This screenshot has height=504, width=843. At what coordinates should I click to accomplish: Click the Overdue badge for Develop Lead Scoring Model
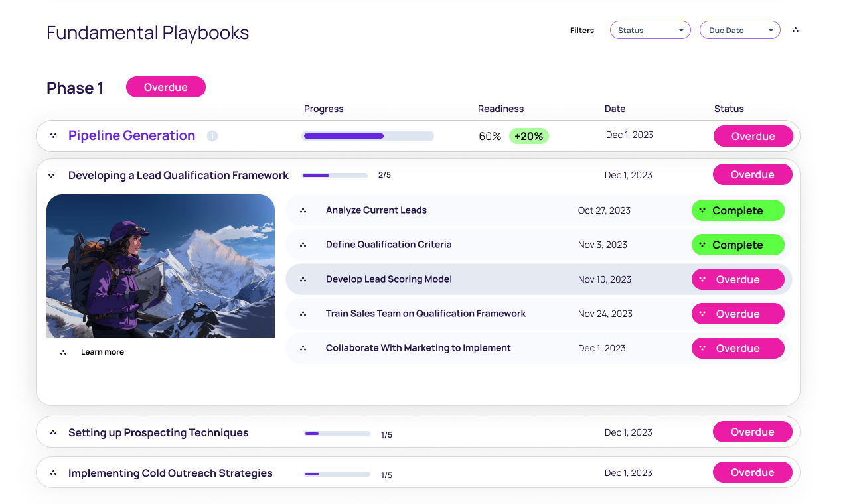[x=737, y=279]
